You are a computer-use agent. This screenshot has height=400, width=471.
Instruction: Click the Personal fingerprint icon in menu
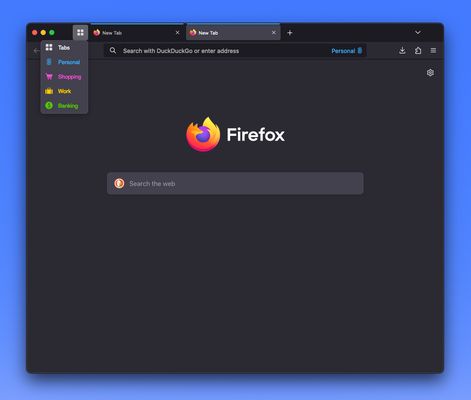point(49,62)
